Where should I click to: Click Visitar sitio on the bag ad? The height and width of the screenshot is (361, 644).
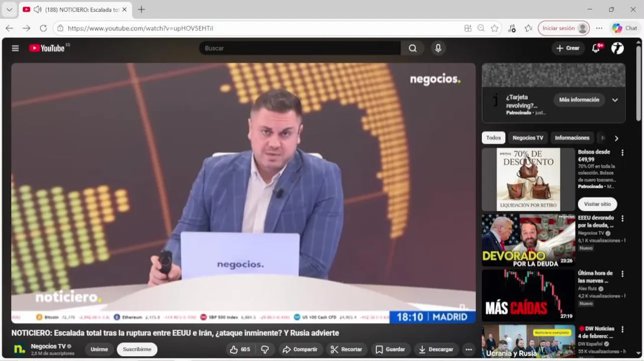597,204
